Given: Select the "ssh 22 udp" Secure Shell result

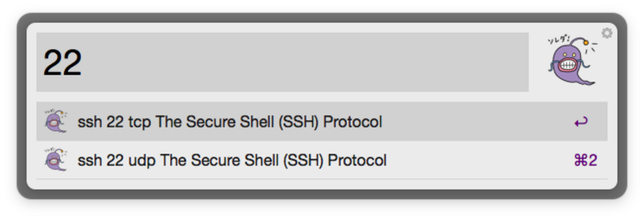Looking at the screenshot, I should 232,160.
